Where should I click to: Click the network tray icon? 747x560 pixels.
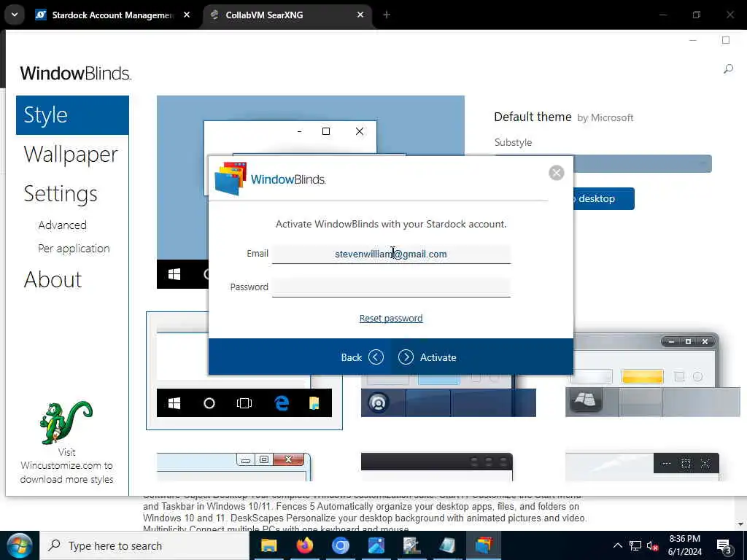(635, 545)
